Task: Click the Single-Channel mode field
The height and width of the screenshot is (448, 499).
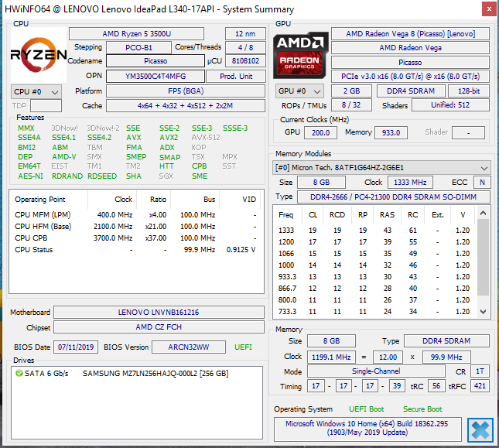Action: (x=376, y=371)
